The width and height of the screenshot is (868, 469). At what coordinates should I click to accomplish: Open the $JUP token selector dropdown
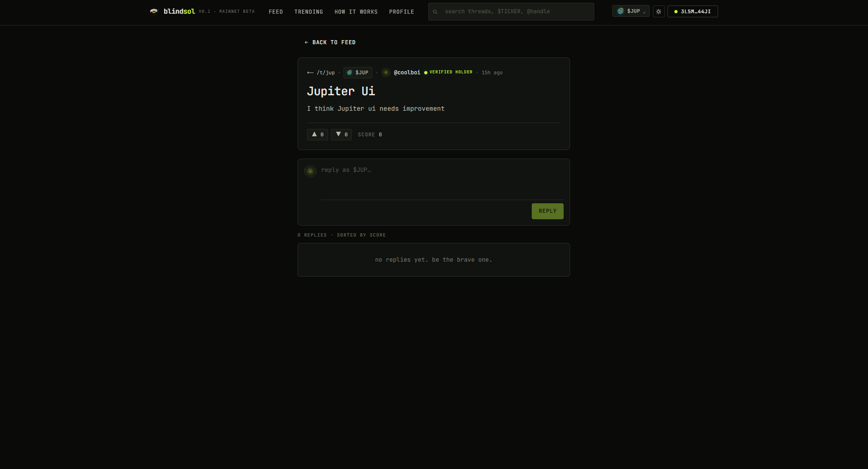point(631,11)
